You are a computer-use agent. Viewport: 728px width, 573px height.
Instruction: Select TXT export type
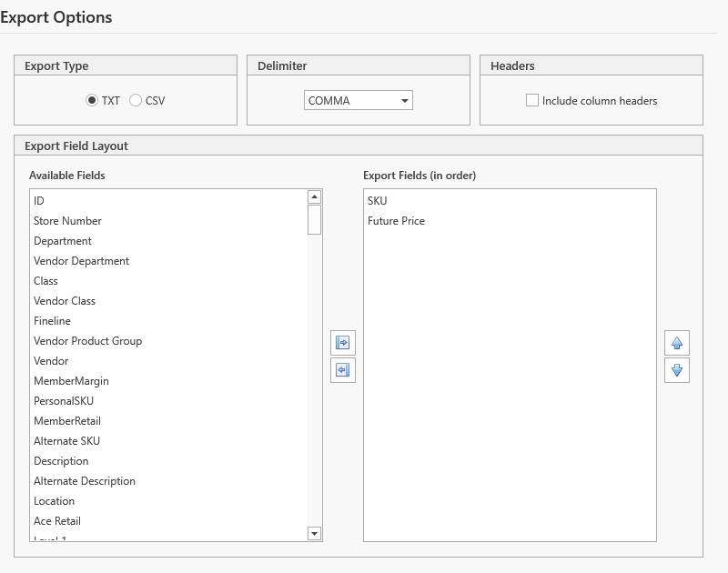92,100
